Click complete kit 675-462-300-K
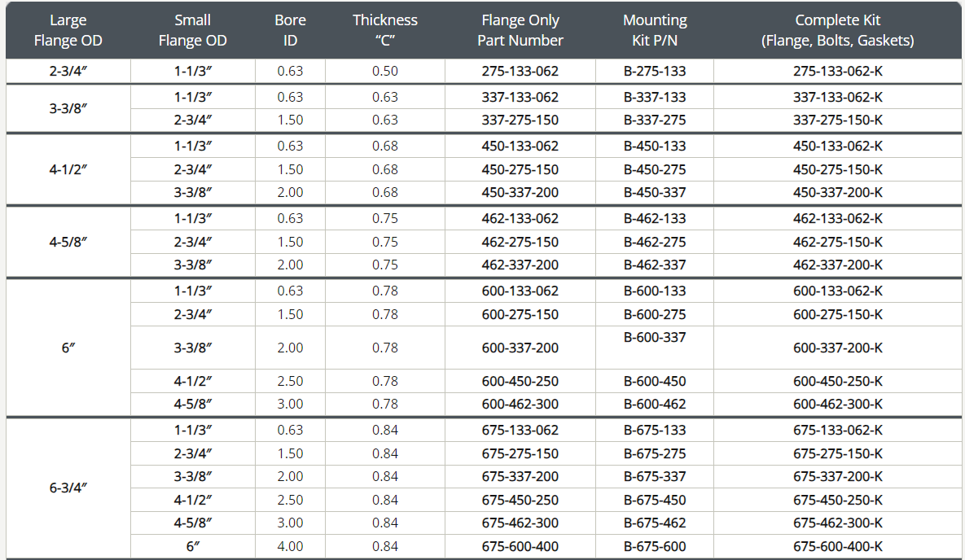This screenshot has height=560, width=965. tap(838, 523)
